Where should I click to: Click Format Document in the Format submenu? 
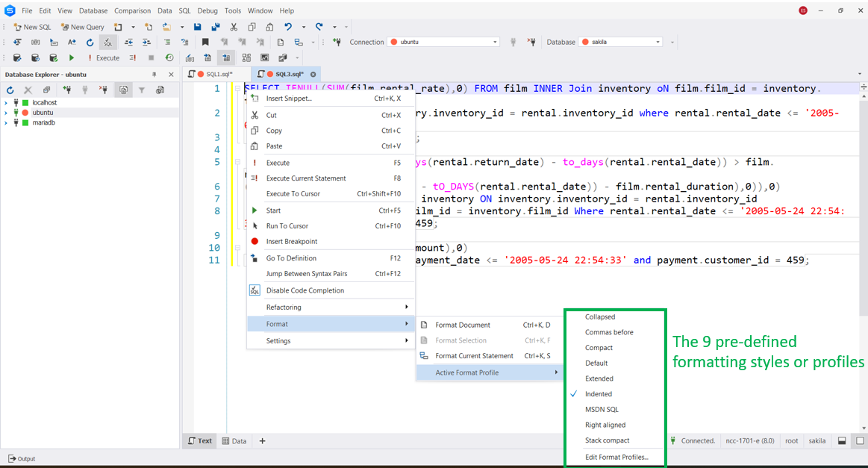tap(463, 325)
